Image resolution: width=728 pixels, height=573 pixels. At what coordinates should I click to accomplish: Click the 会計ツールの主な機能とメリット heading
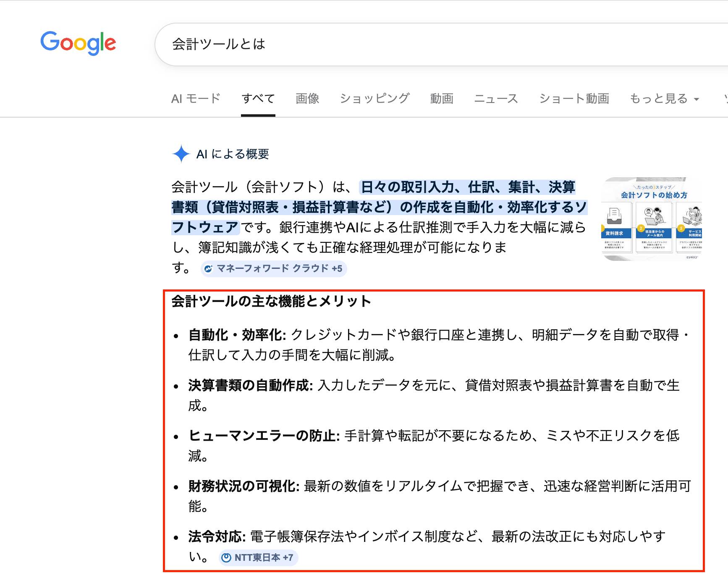coord(270,301)
